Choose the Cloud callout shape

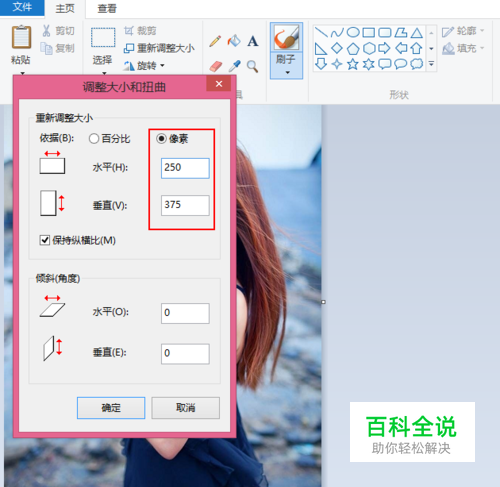click(x=417, y=64)
